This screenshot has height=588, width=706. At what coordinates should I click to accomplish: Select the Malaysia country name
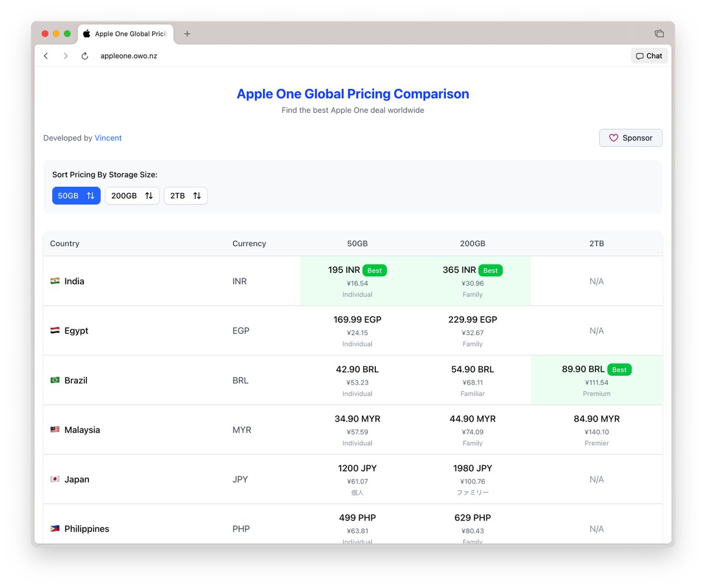(x=82, y=430)
